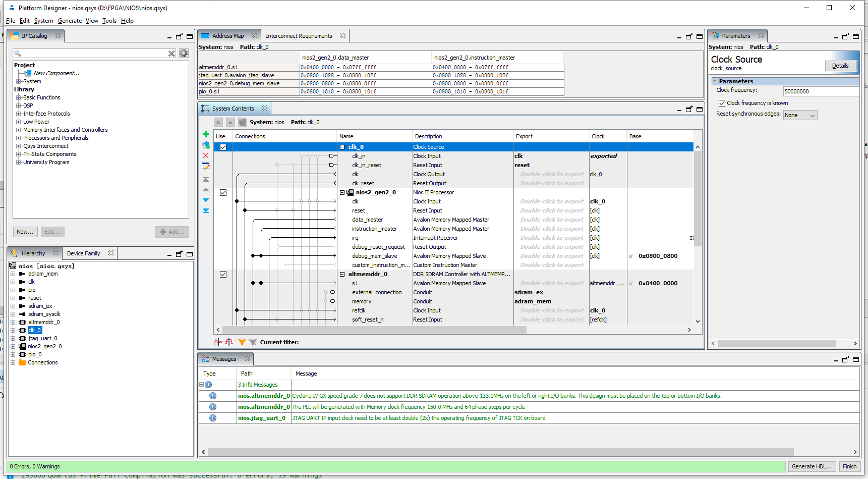This screenshot has height=479, width=868.
Task: Click blue move to bottom arrow icon
Action: tap(206, 211)
